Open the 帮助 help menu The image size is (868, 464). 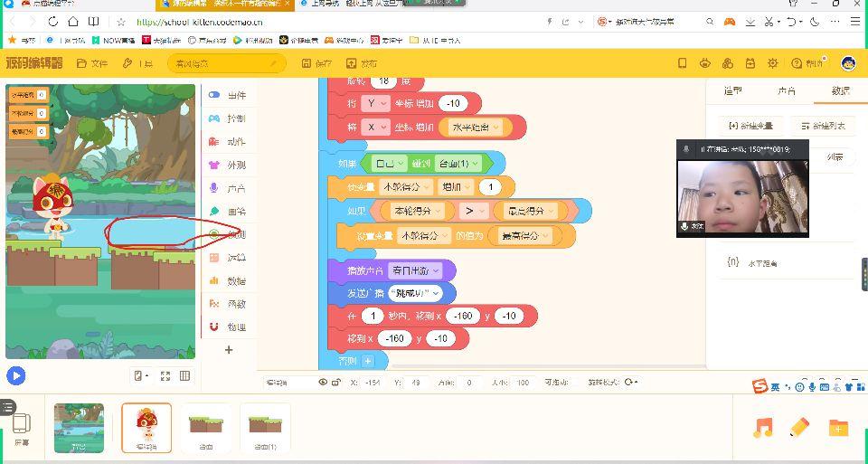807,63
